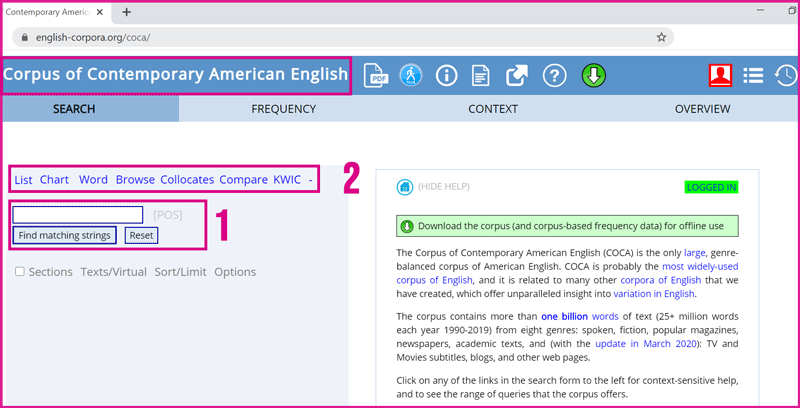The width and height of the screenshot is (800, 408).
Task: Open the list menu icon in header
Action: coord(753,76)
